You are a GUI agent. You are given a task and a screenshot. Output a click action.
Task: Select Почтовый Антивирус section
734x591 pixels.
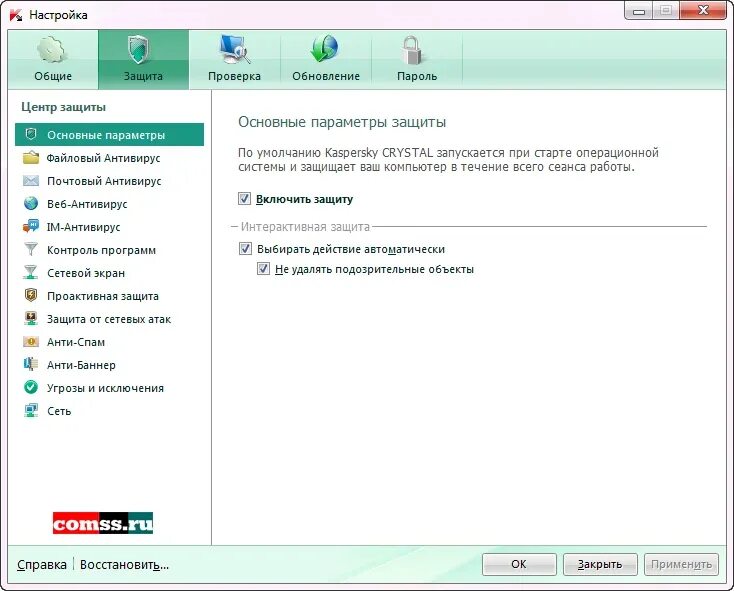[110, 181]
